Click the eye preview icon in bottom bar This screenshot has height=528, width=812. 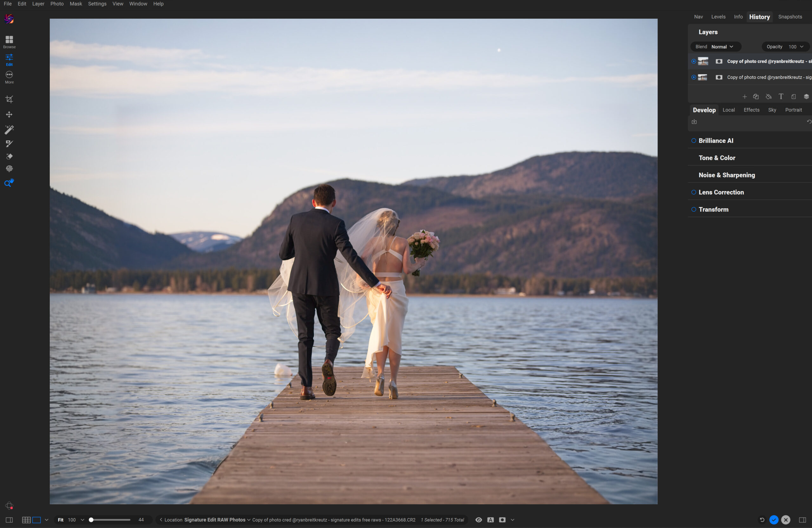[x=479, y=520]
